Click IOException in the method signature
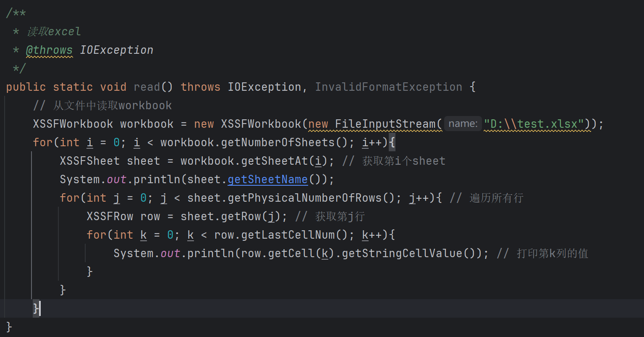The width and height of the screenshot is (644, 337). pos(264,87)
